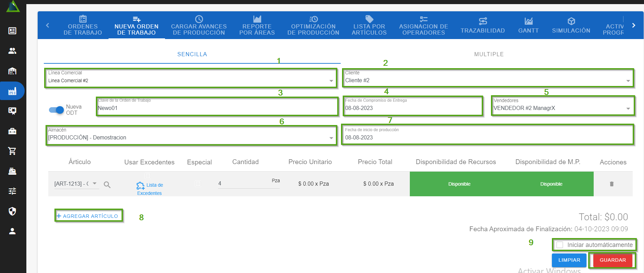Click the toolbox briefcase icon in sidebar

click(x=12, y=131)
